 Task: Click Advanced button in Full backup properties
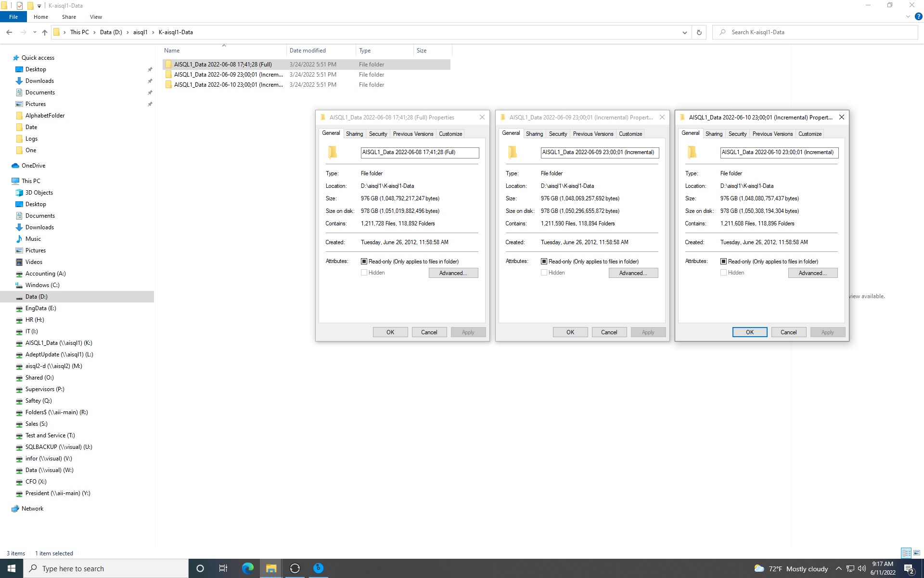[x=453, y=272]
